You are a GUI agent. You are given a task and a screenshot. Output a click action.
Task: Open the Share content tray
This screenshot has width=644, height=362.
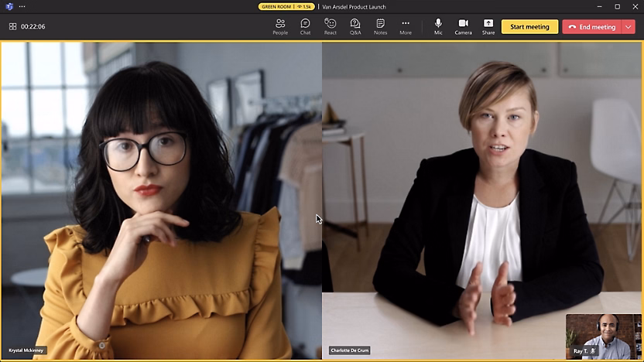(x=488, y=26)
